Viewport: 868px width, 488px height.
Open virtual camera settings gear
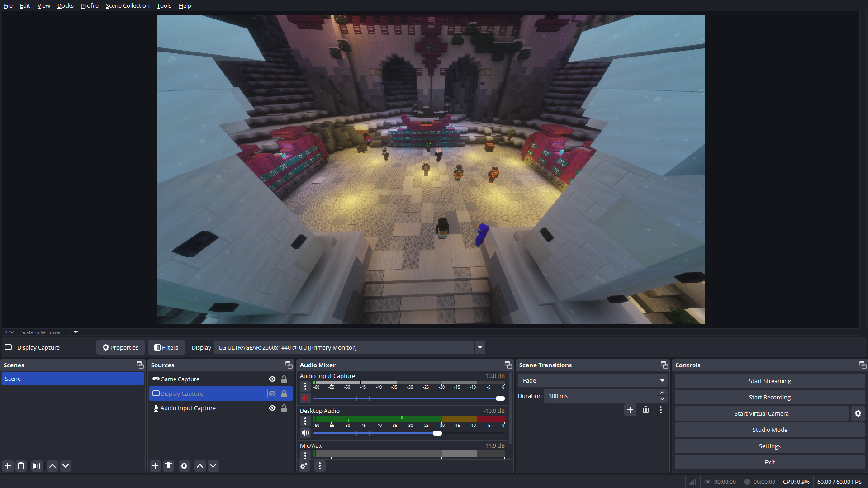point(858,413)
